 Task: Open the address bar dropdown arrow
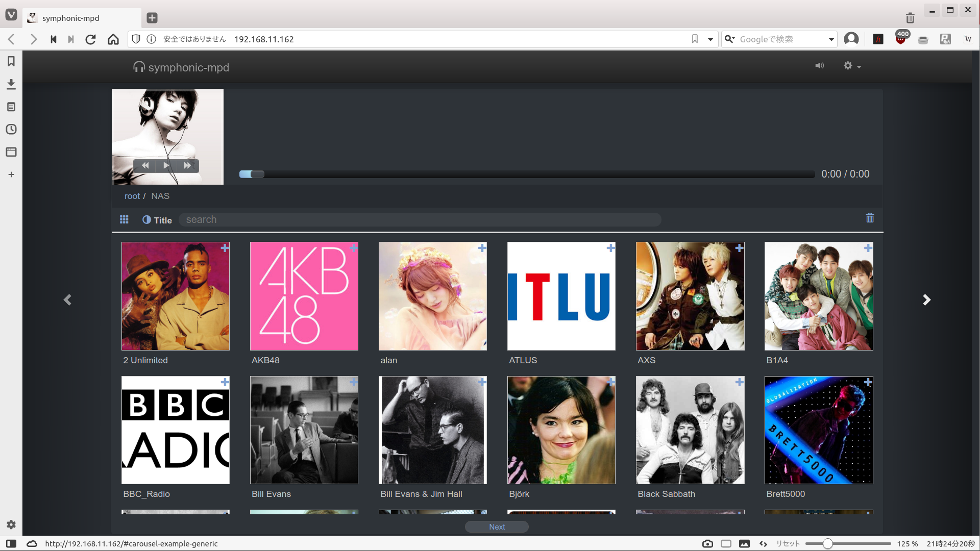coord(710,39)
